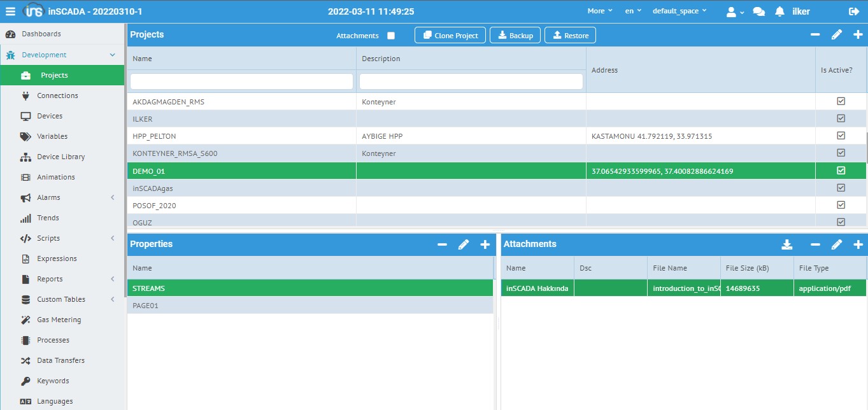Download attachment in Attachments panel
Image resolution: width=868 pixels, height=410 pixels.
pos(786,244)
